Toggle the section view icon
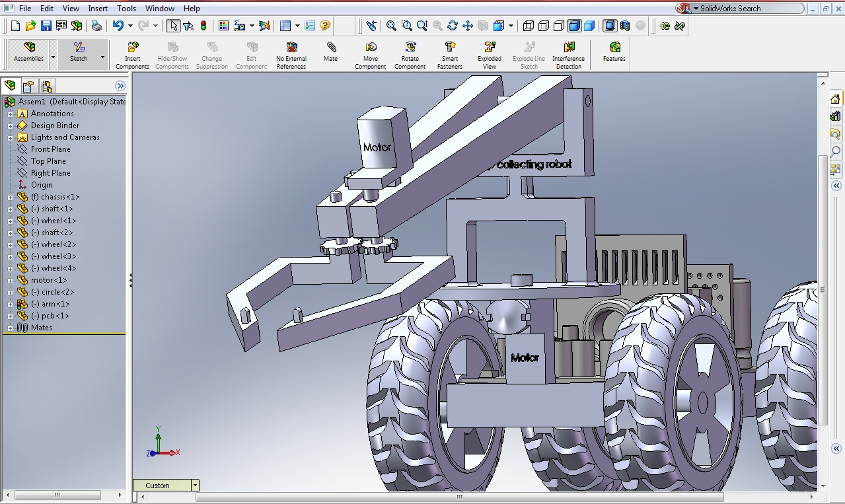845x504 pixels. [x=625, y=25]
